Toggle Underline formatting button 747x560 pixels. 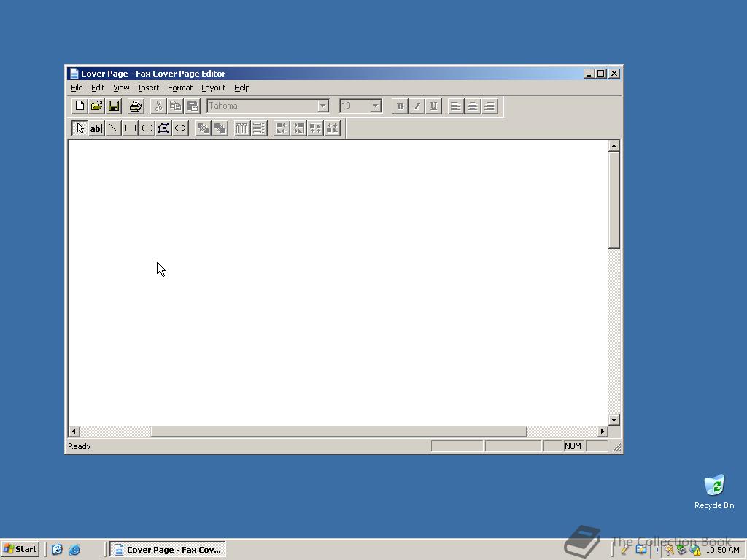pyautogui.click(x=433, y=106)
